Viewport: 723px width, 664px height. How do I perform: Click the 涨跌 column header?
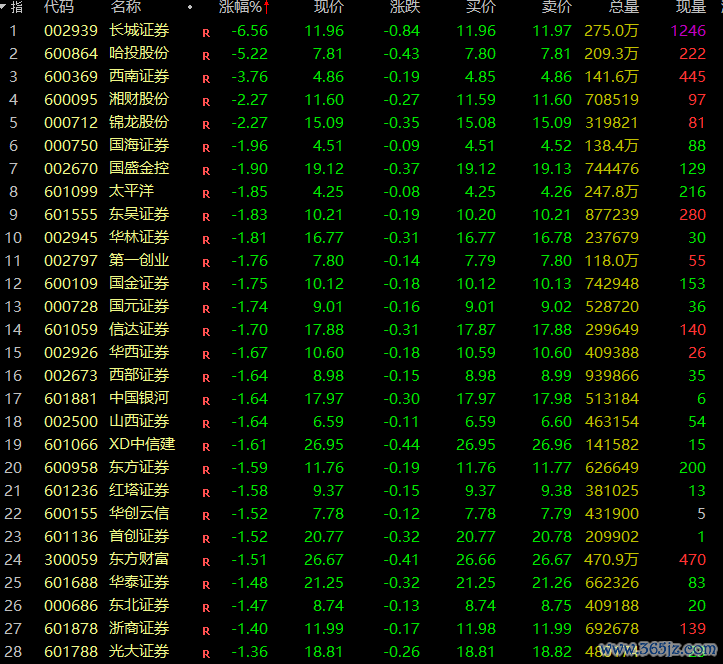click(x=405, y=6)
